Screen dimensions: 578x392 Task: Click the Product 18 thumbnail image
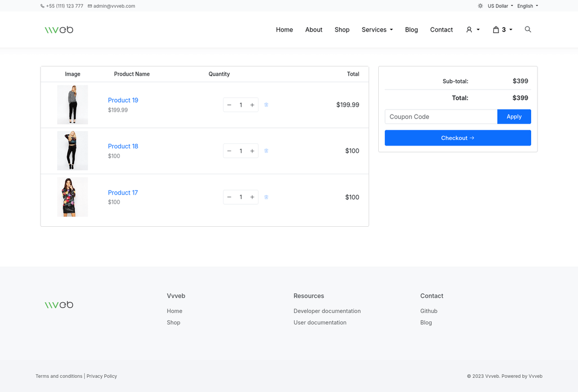point(73,151)
